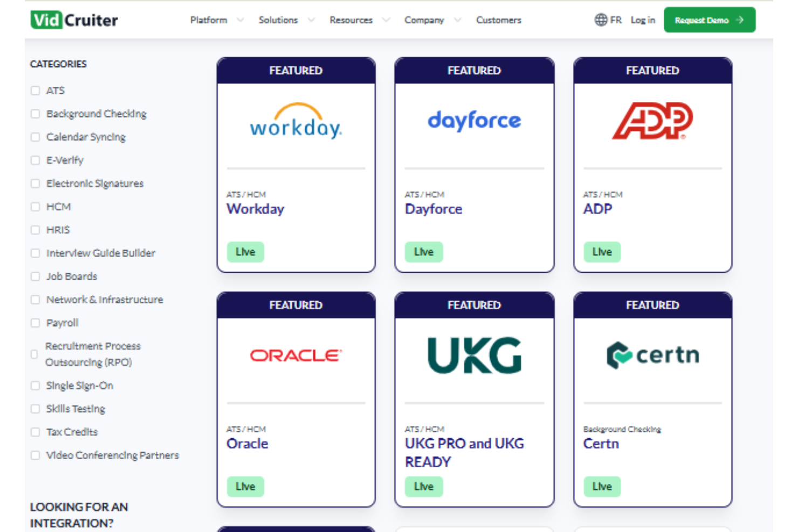Click the Live badge on Dayforce card

point(424,252)
